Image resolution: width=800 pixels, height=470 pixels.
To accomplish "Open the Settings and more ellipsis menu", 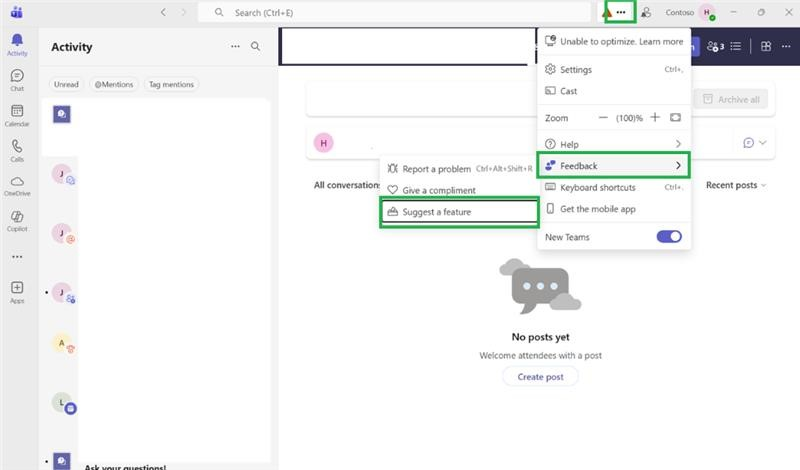I will (620, 12).
